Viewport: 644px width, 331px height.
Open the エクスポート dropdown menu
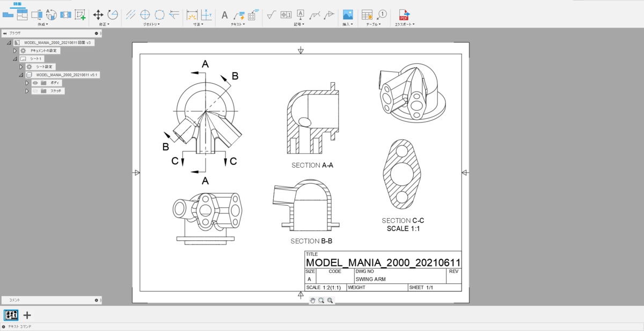[405, 24]
